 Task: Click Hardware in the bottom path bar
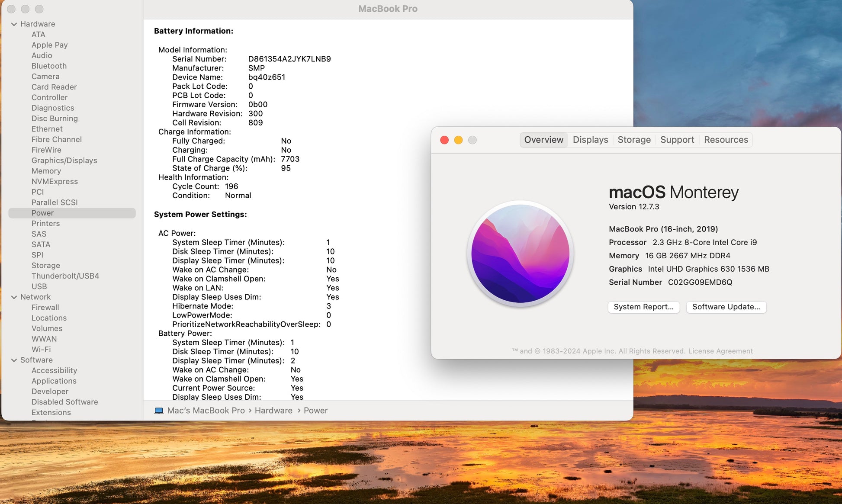pos(273,411)
